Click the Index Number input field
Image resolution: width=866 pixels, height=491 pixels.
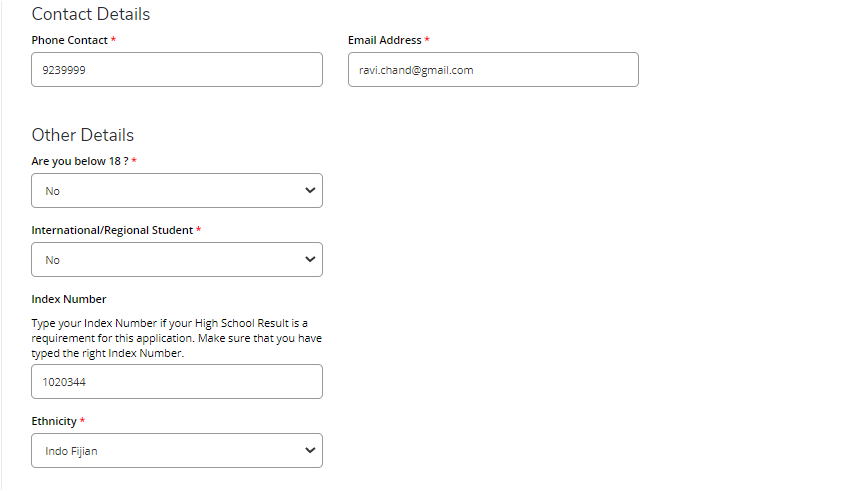[177, 382]
